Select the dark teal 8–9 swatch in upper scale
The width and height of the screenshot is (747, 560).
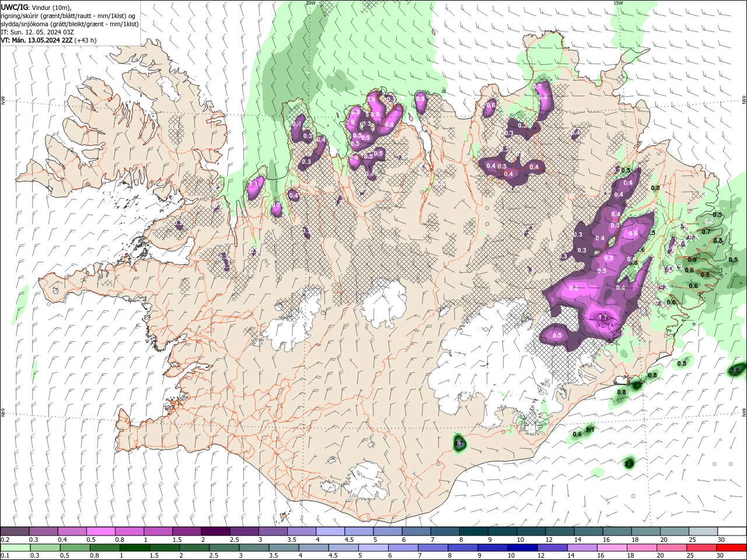pyautogui.click(x=474, y=531)
